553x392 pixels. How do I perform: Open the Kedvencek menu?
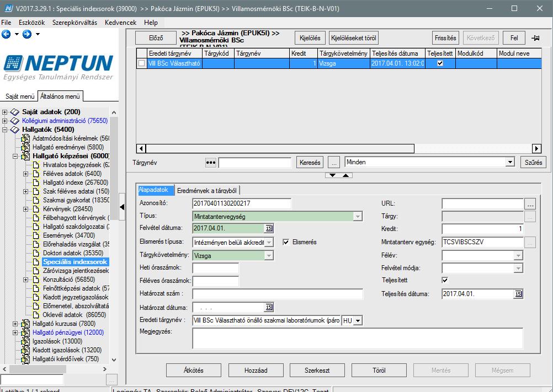point(120,23)
